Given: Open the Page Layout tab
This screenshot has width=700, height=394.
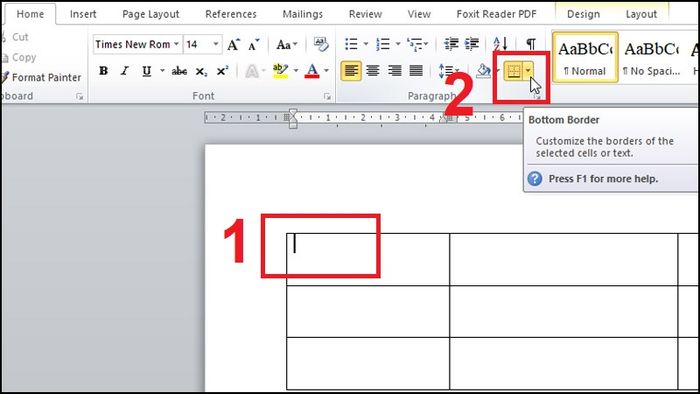Looking at the screenshot, I should pyautogui.click(x=151, y=14).
